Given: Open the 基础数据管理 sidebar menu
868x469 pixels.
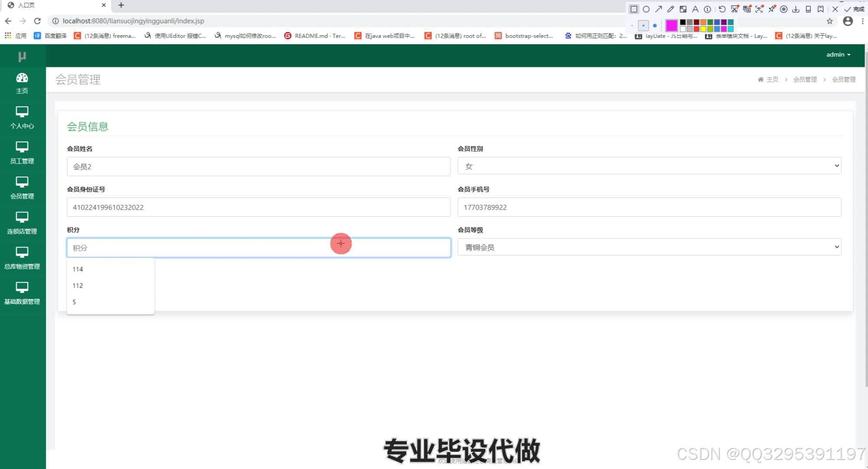Looking at the screenshot, I should coord(22,294).
